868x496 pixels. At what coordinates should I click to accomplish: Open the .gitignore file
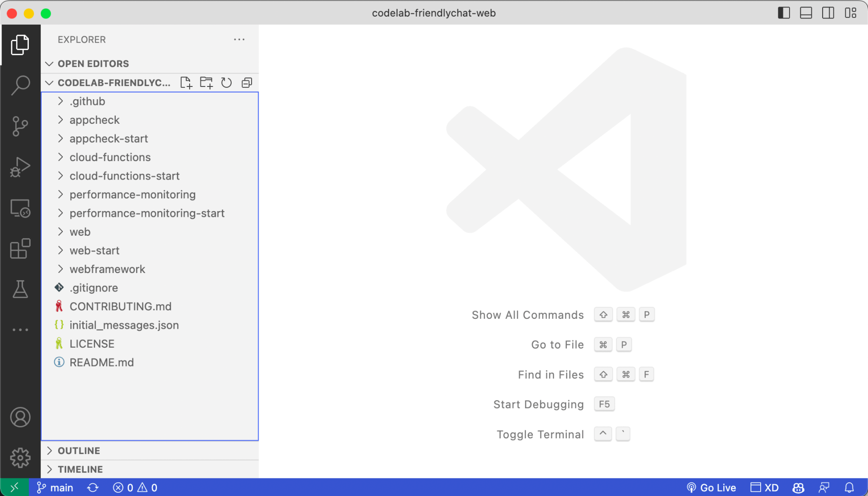pyautogui.click(x=150, y=288)
